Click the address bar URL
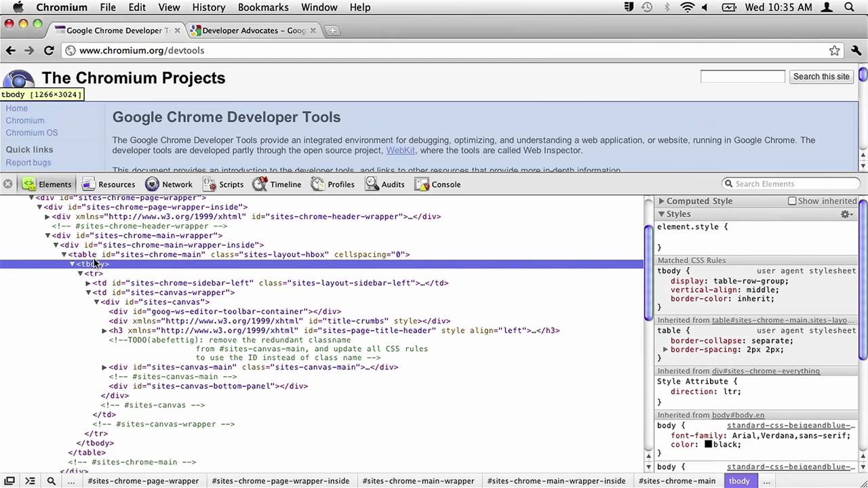The height and width of the screenshot is (488, 868). tap(142, 50)
